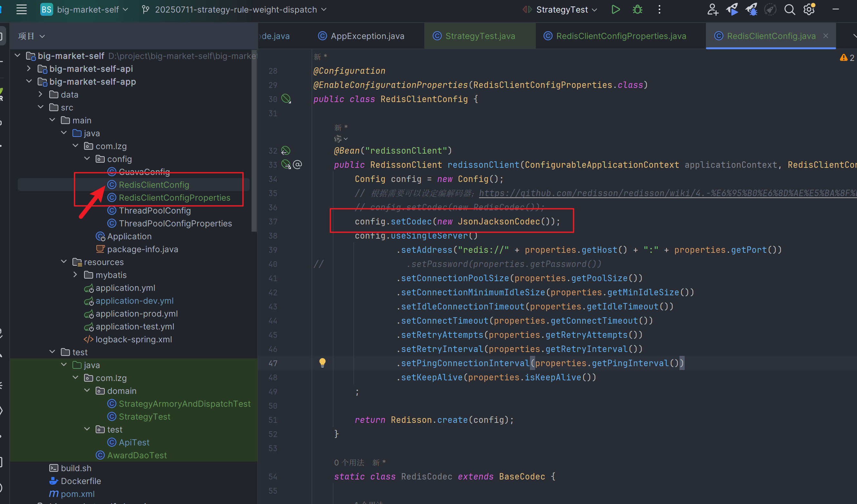The image size is (857, 504).
Task: Open application-dev.yml in project tree
Action: tap(134, 301)
